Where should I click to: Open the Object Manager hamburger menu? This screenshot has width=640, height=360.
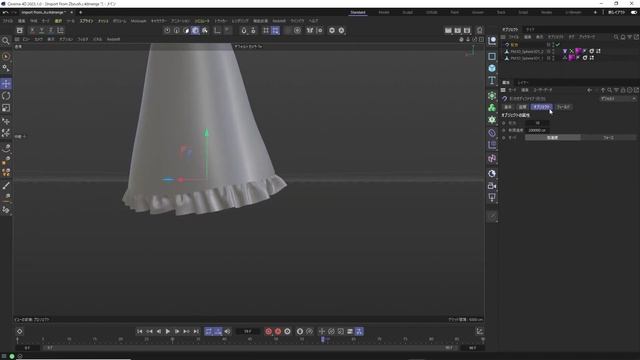pyautogui.click(x=503, y=37)
